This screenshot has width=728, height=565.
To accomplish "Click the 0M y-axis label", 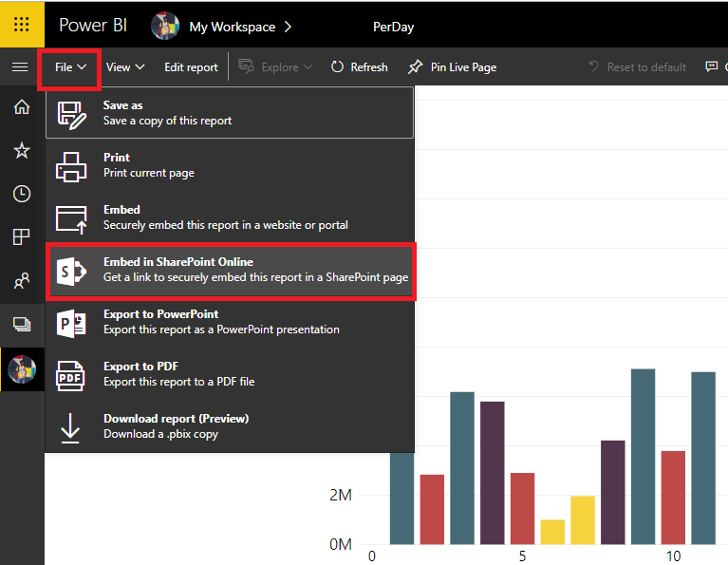I will pos(341,544).
